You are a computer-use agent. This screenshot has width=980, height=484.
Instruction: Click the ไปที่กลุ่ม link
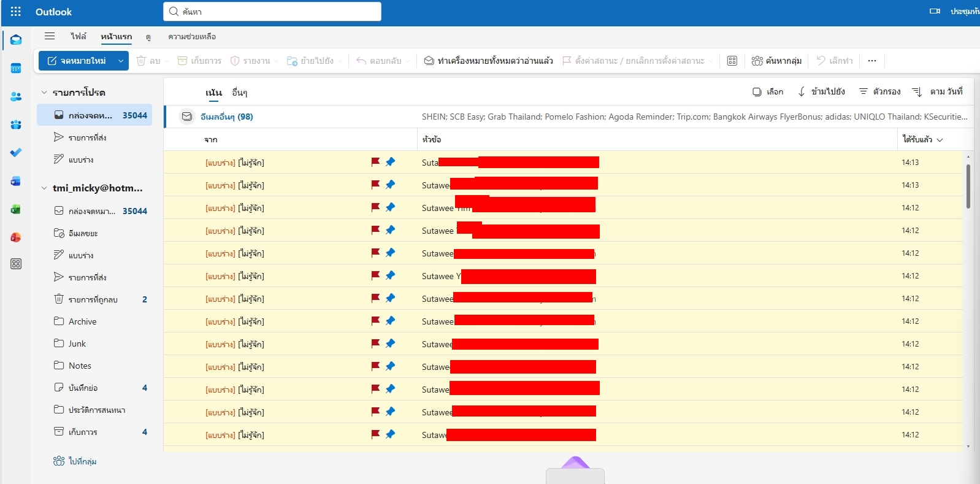coord(75,461)
